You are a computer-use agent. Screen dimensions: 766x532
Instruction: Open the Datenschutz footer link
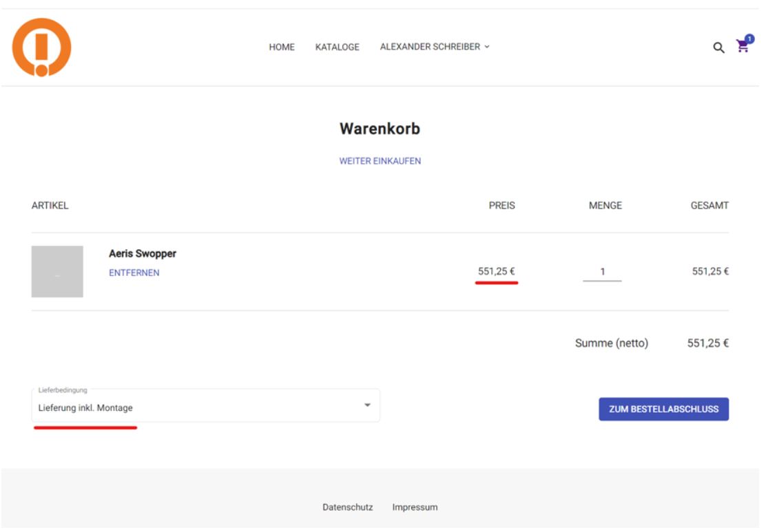tap(347, 507)
